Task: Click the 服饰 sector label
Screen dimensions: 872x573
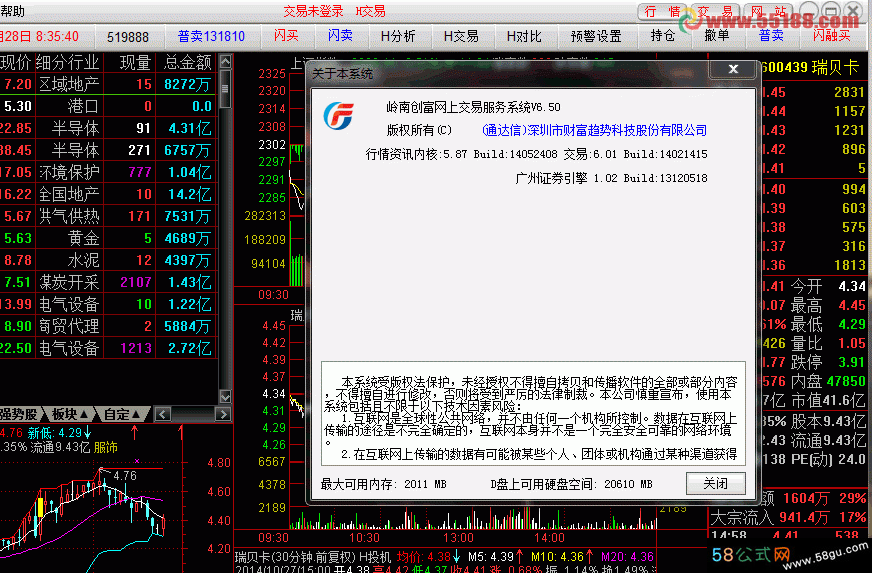Action: 106,447
